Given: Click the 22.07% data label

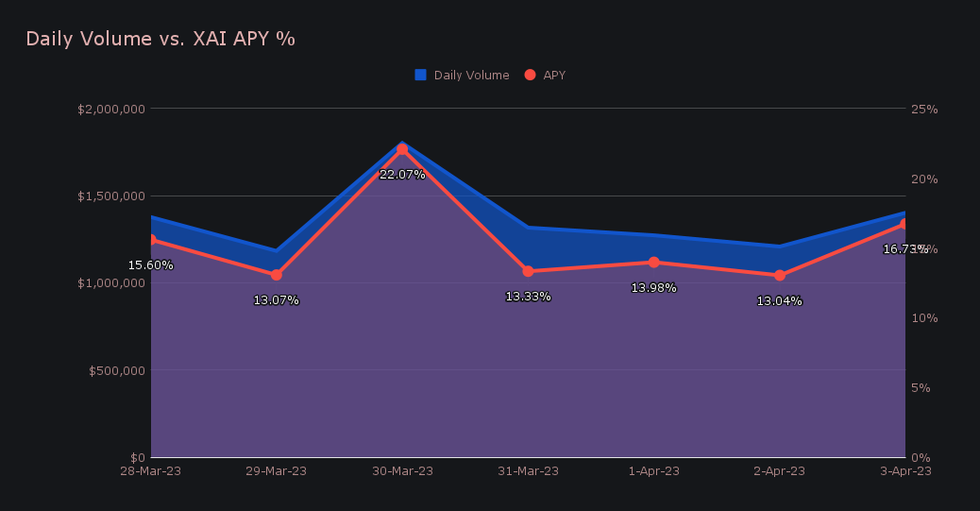Looking at the screenshot, I should tap(402, 175).
